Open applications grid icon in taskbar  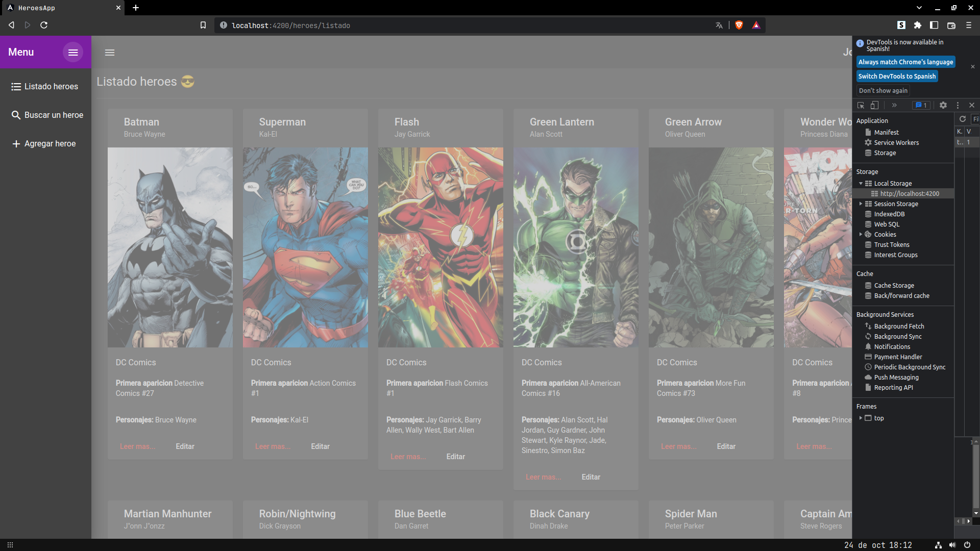[10, 545]
